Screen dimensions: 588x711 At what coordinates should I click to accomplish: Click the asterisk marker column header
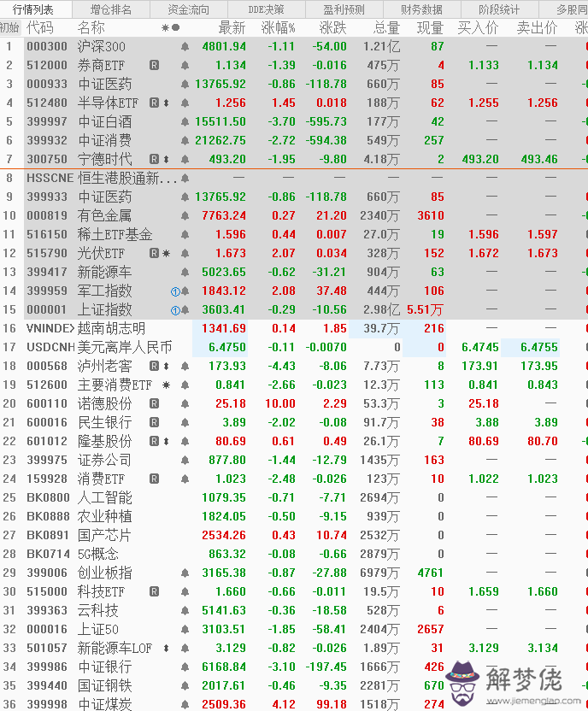(x=165, y=28)
